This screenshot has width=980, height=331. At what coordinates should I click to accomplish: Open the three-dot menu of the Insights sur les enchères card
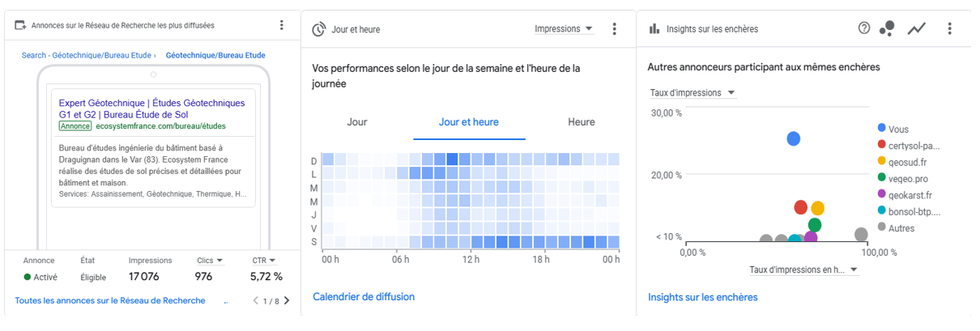(x=949, y=28)
